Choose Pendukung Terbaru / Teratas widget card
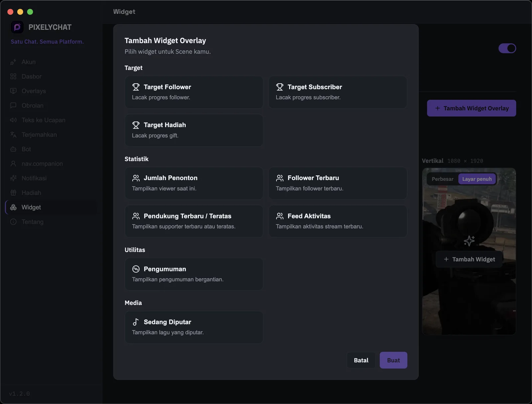532x404 pixels. pos(194,221)
